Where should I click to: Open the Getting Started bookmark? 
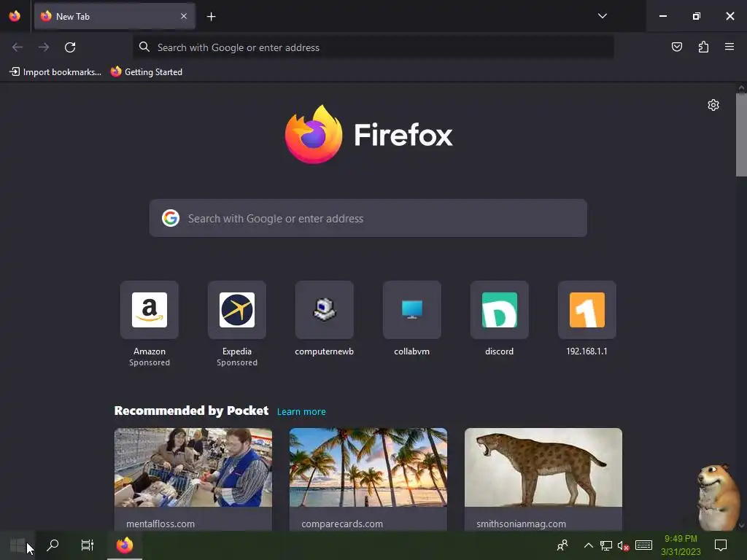pos(147,72)
